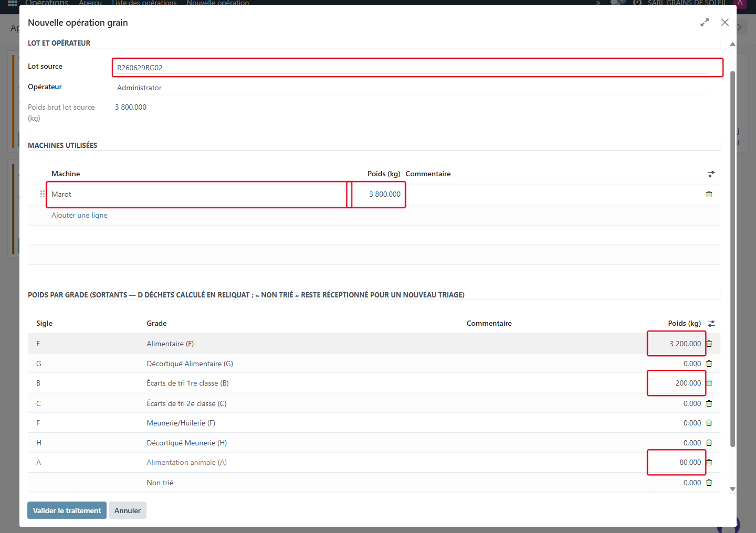756x533 pixels.
Task: Click Valider le traitement button
Action: coord(67,510)
